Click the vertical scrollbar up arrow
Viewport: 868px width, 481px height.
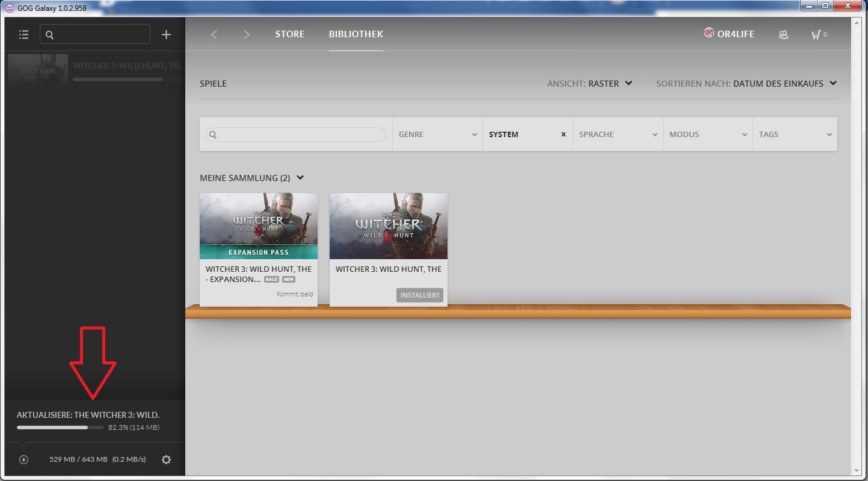click(x=857, y=22)
